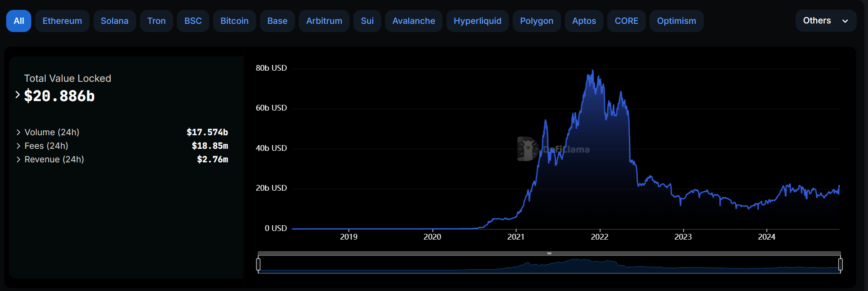Viewport: 868px width, 291px height.
Task: Click the 2020 x-axis label
Action: click(432, 237)
